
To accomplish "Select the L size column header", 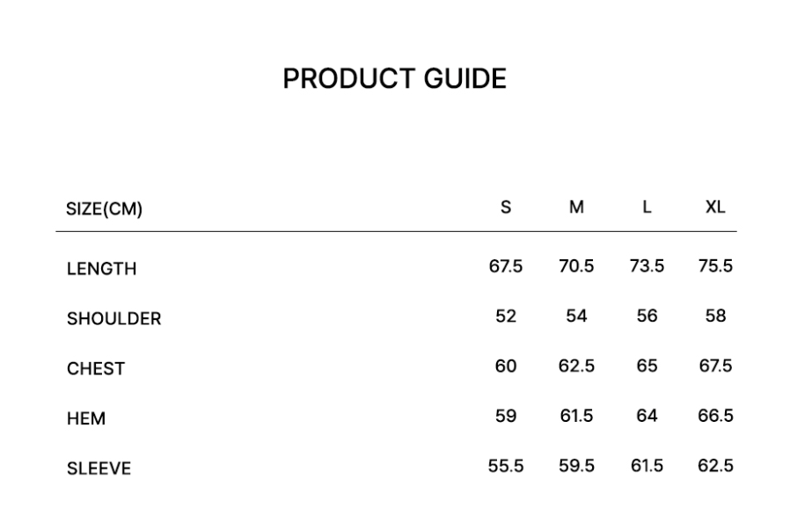I will pyautogui.click(x=647, y=207).
